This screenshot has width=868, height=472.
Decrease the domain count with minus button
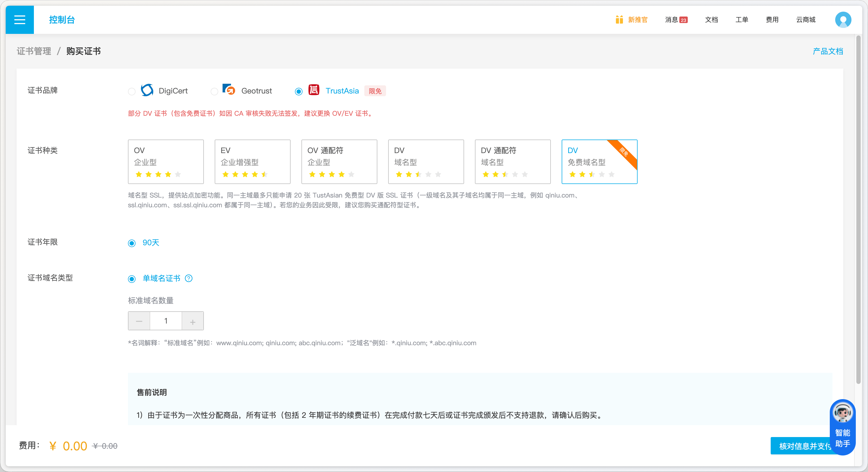(x=139, y=321)
